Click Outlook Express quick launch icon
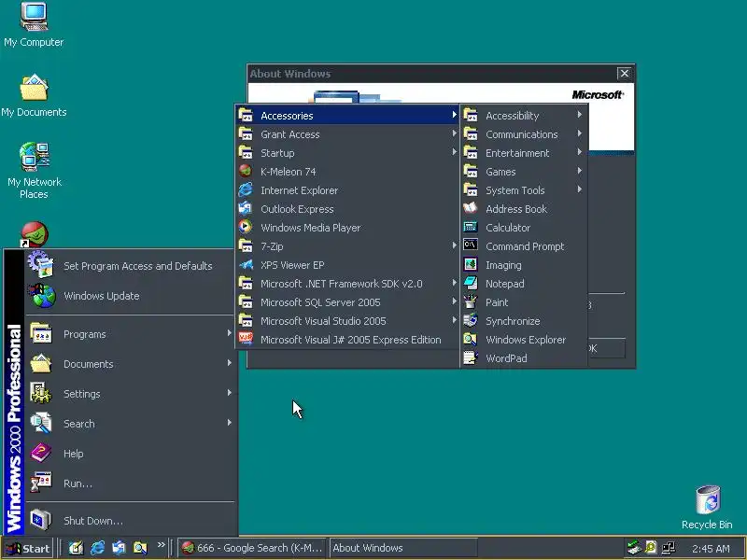This screenshot has width=747, height=560. coord(120,548)
